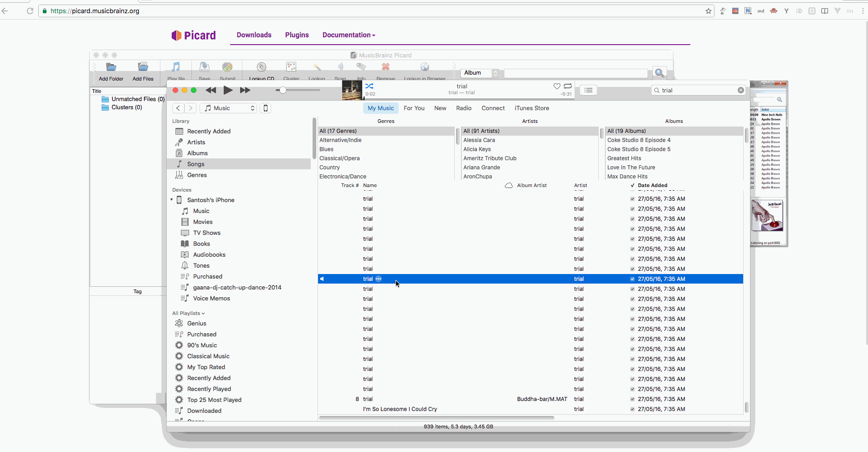This screenshot has height=452, width=868.
Task: Click the now-playing album art thumbnail
Action: (352, 90)
